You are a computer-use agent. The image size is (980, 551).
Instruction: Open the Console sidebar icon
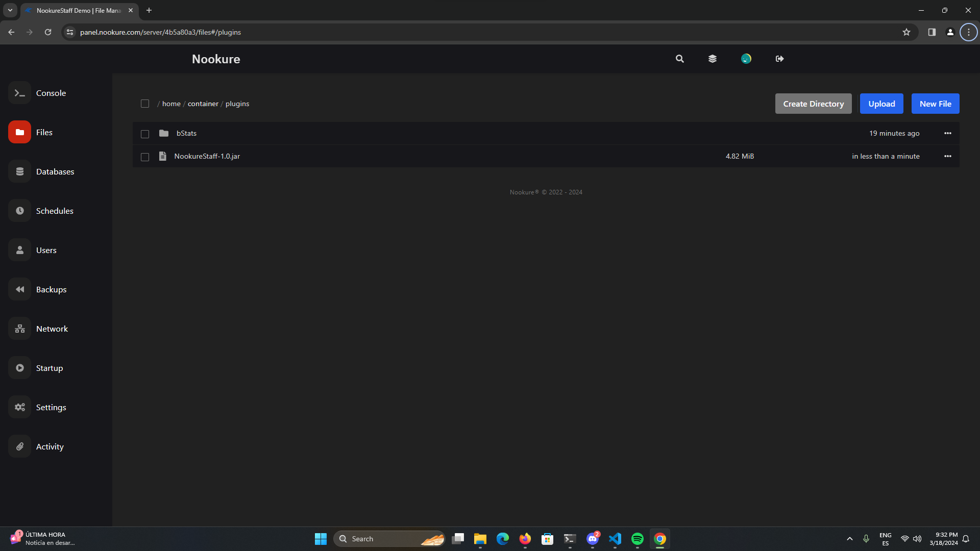[19, 93]
